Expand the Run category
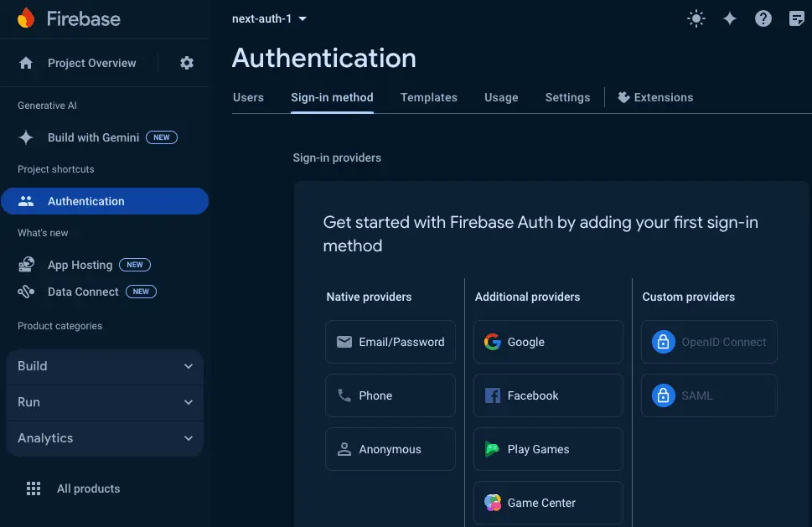The height and width of the screenshot is (527, 812). coord(104,402)
